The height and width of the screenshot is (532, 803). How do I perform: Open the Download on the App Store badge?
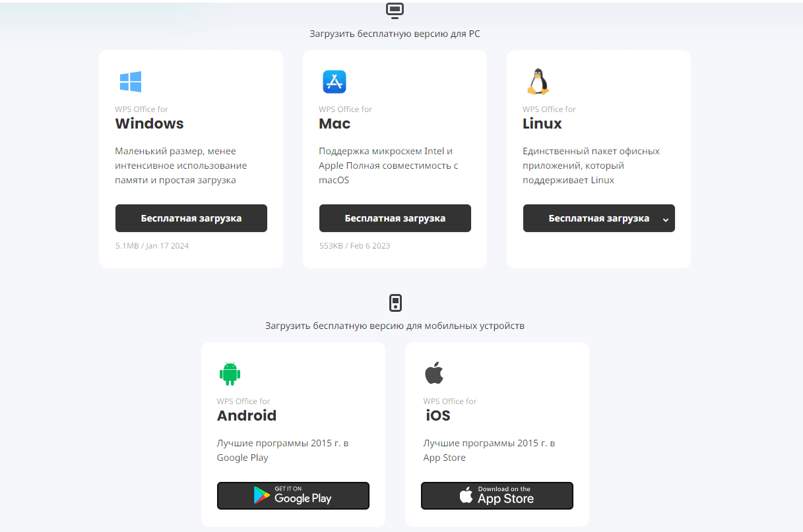pos(497,496)
